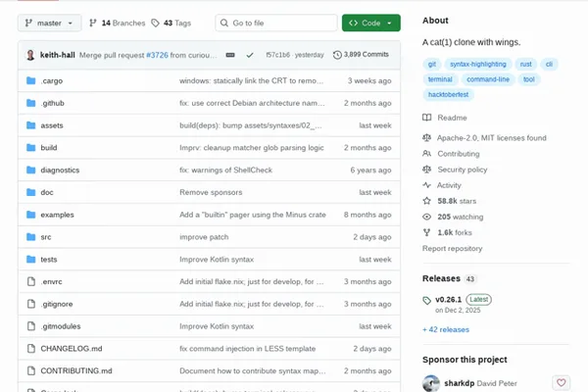Viewport: 588px width, 392px height.
Task: Click the license scale icon
Action: click(426, 137)
